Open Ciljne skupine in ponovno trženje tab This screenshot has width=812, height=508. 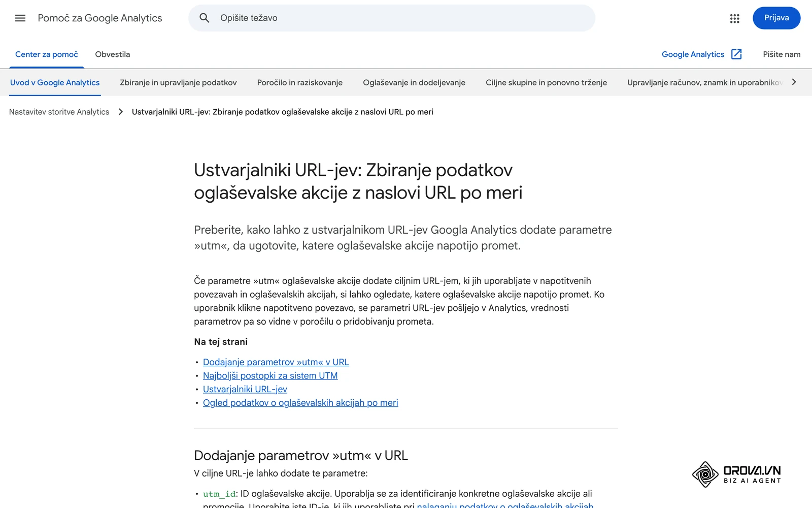[x=546, y=82]
